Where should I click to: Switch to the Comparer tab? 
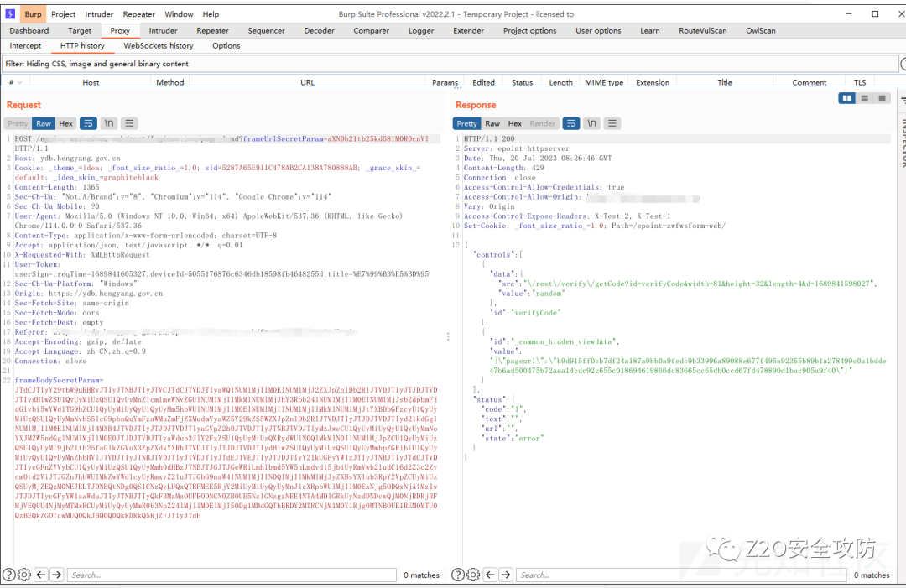pos(371,30)
